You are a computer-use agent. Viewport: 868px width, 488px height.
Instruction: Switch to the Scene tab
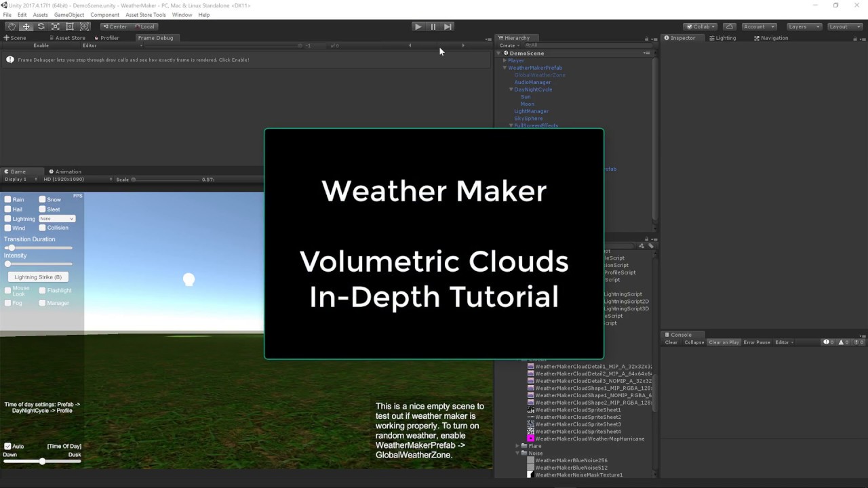click(15, 38)
